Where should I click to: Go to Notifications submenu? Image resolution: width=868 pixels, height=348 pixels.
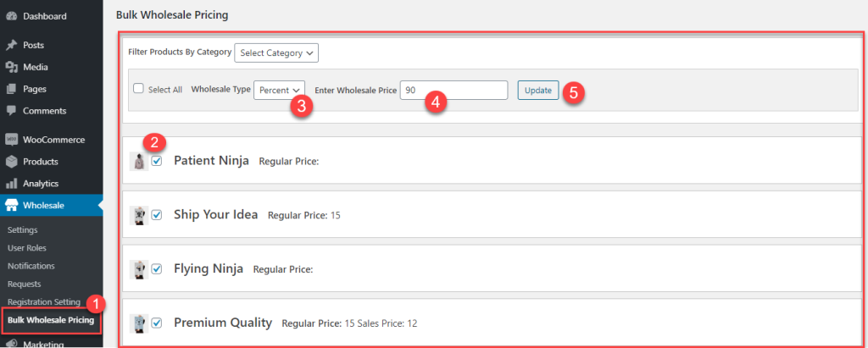tap(31, 266)
